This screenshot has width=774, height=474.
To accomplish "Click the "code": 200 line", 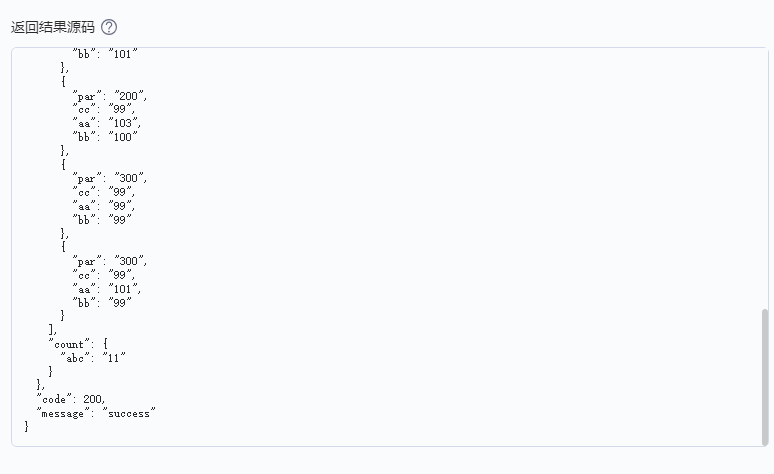I will coord(71,399).
